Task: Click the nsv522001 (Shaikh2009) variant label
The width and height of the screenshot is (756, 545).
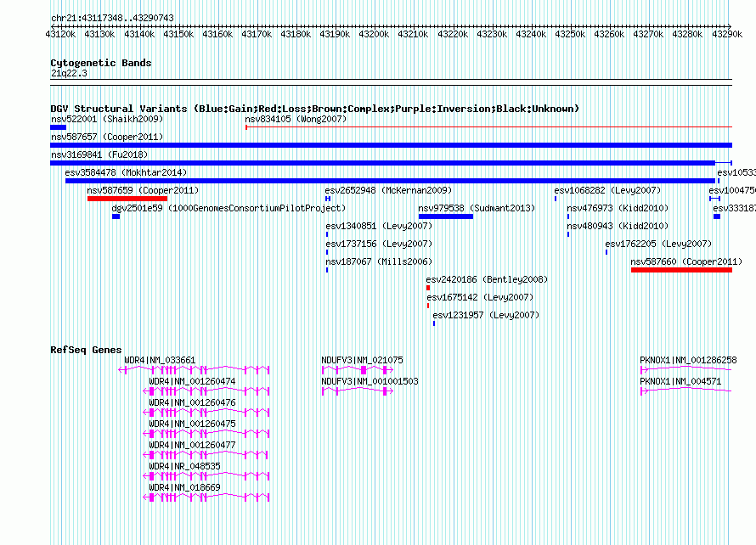Action: 107,119
